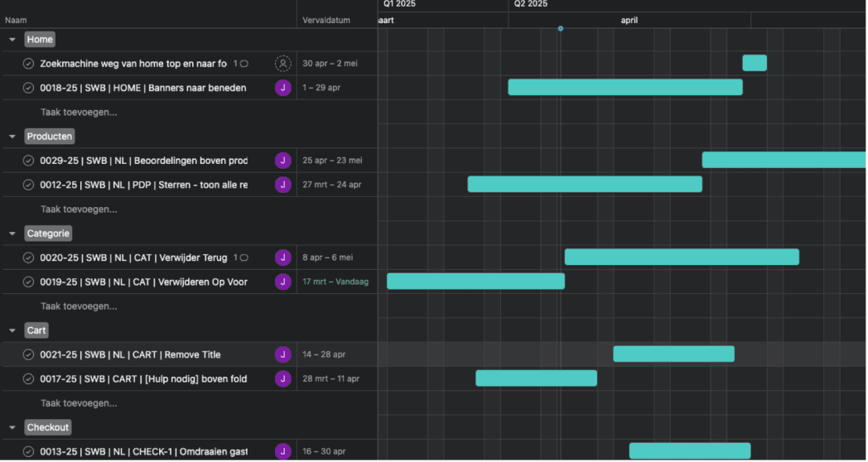Click assignee avatar on 0029-25 Beoordelingen task

(283, 161)
